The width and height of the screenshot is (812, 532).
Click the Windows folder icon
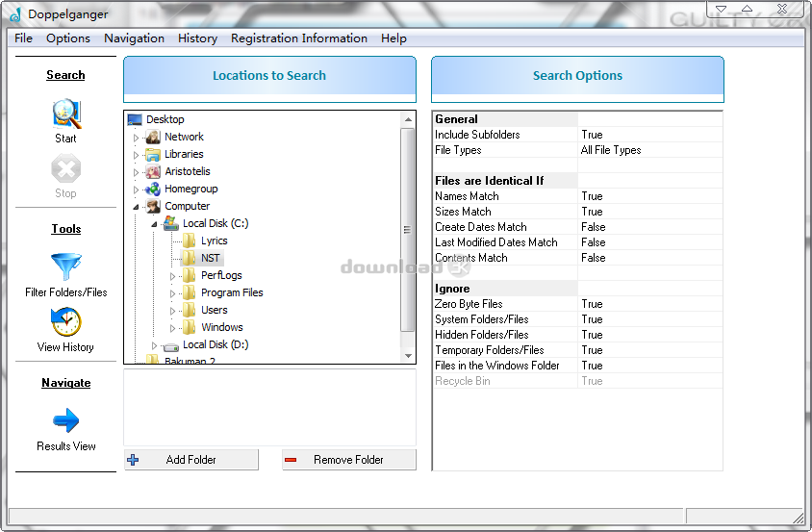tap(190, 327)
